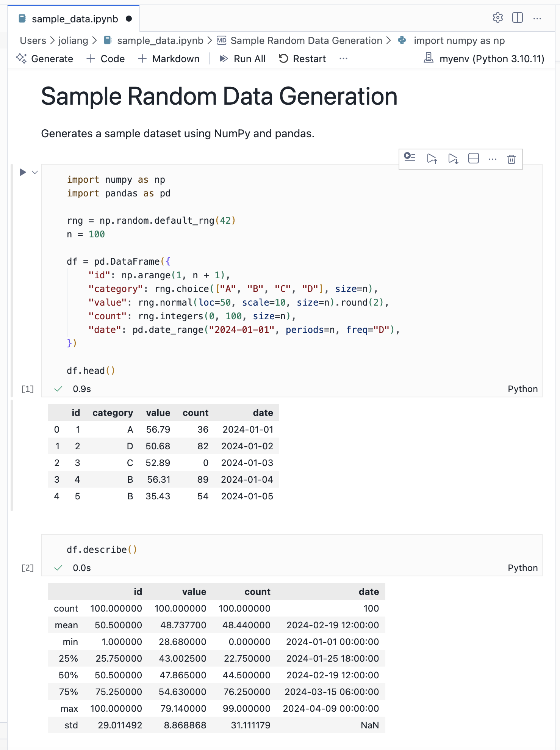Open cell More Actions ellipsis

[493, 159]
